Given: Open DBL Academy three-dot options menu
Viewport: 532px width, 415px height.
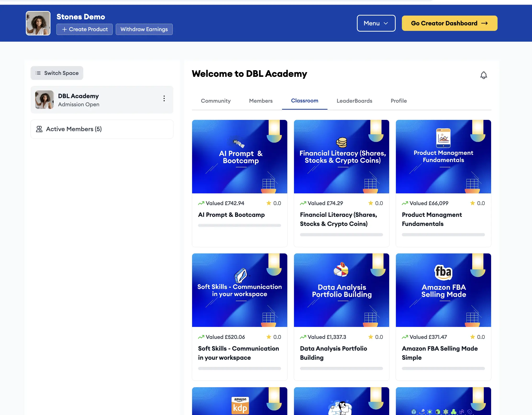Looking at the screenshot, I should pyautogui.click(x=164, y=98).
